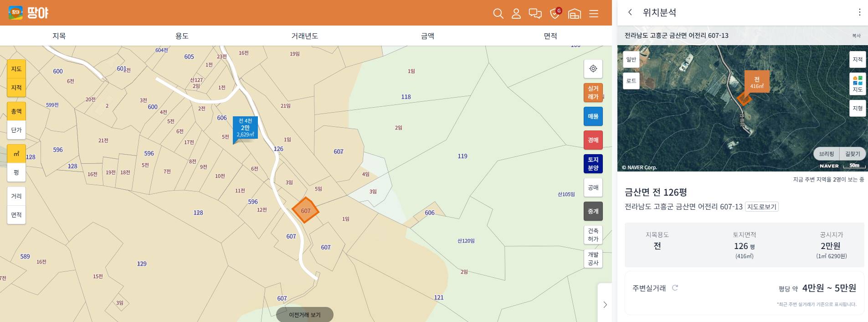Image resolution: width=868 pixels, height=322 pixels.
Task: Open the 위치분석 more options menu
Action: 859,12
